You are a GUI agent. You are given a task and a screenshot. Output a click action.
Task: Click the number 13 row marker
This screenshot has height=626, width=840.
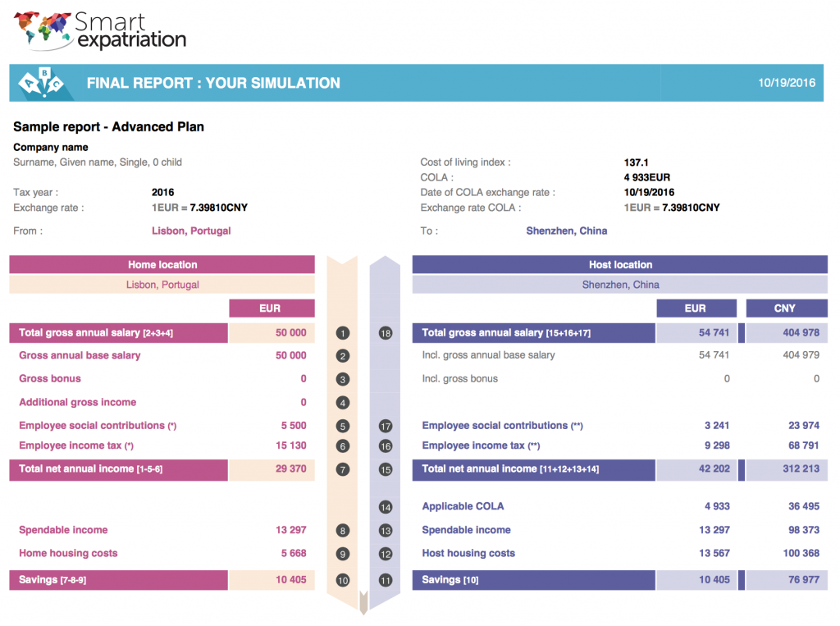pyautogui.click(x=386, y=531)
